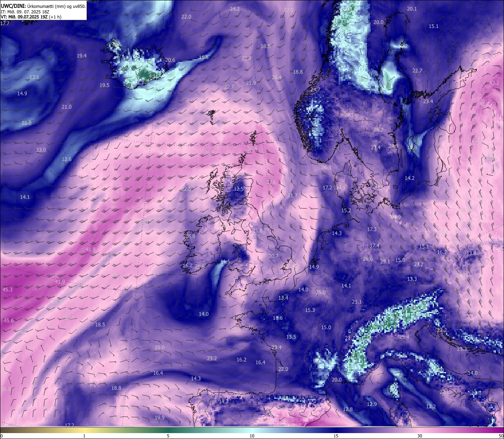
Task: Click the 13.4 value over northern France
Action: (283, 298)
